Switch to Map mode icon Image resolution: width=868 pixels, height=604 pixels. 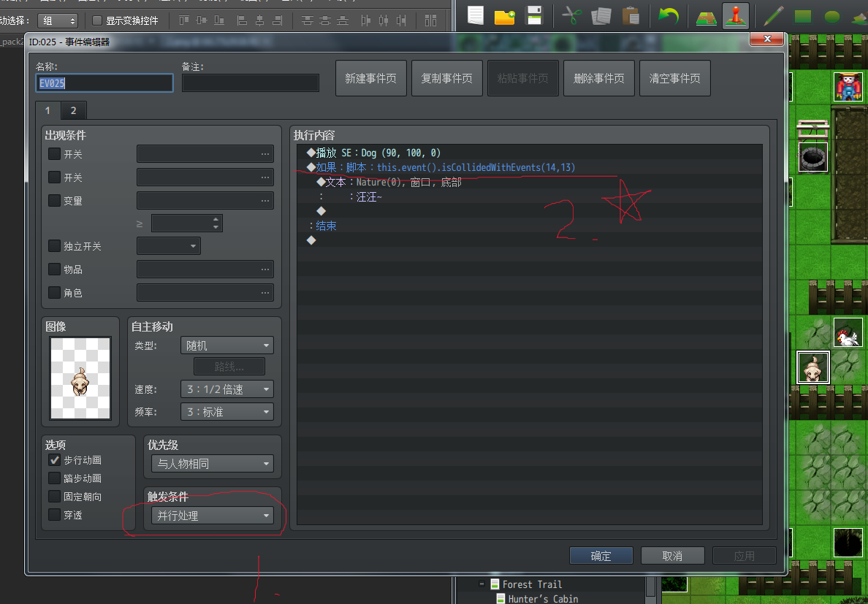click(707, 17)
